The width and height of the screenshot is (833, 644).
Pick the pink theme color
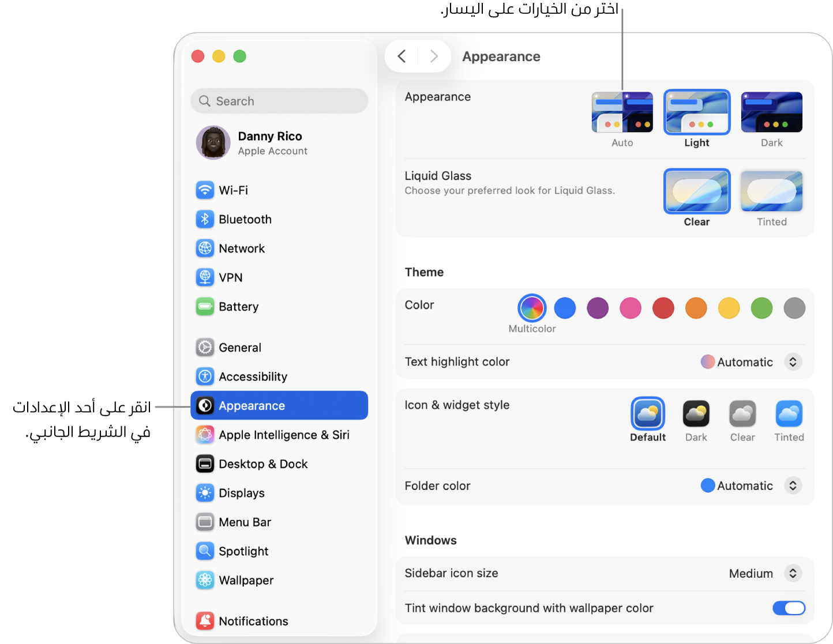(x=631, y=308)
